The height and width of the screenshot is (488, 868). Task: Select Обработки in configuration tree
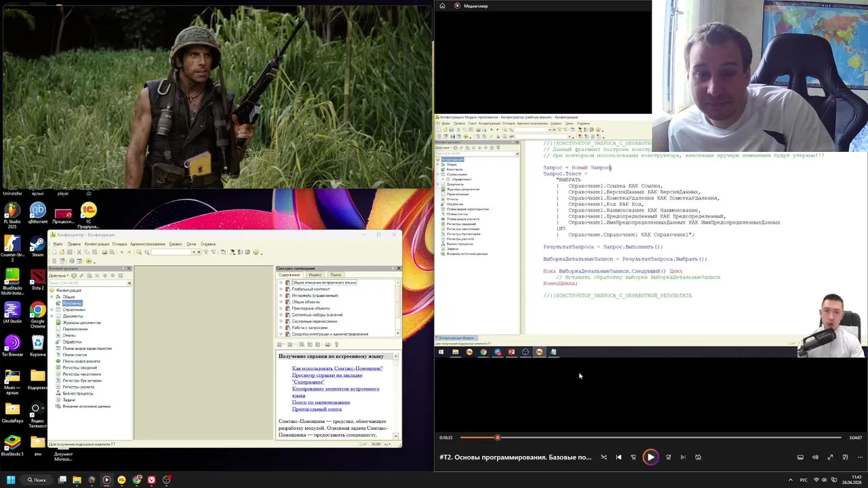72,342
